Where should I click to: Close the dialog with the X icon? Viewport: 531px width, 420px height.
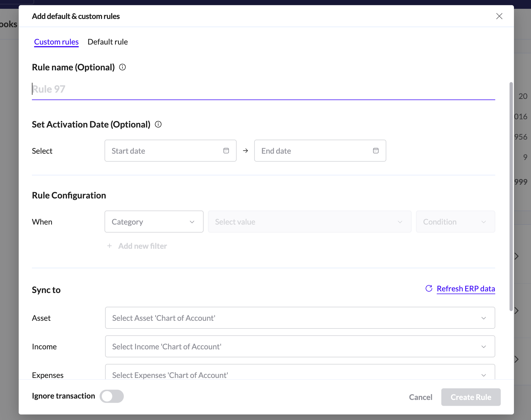click(x=499, y=16)
